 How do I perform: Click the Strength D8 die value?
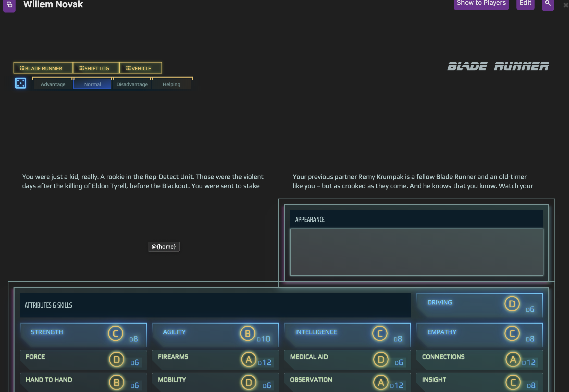(x=133, y=339)
